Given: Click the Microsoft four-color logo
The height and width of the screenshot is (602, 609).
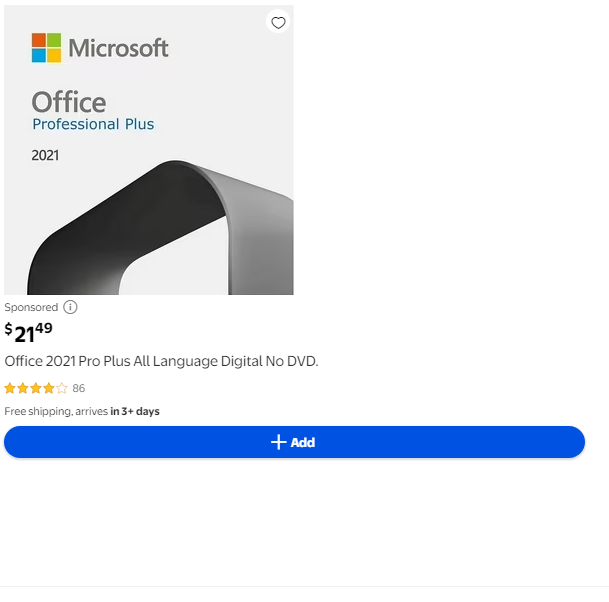Looking at the screenshot, I should tap(46, 47).
